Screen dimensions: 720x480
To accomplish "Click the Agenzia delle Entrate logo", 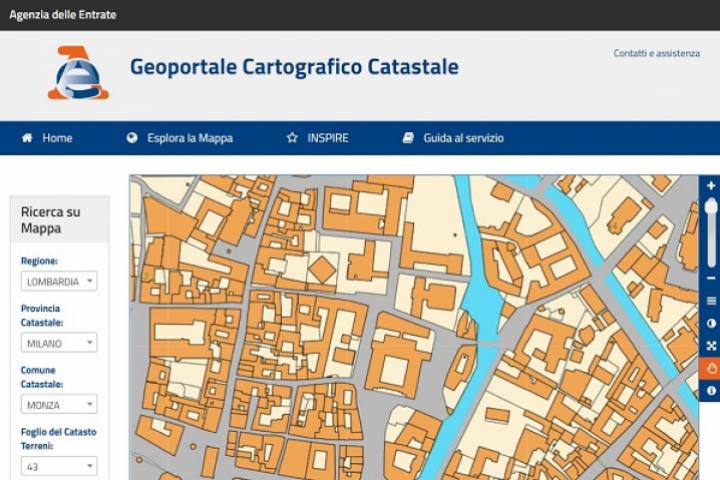I will (78, 72).
